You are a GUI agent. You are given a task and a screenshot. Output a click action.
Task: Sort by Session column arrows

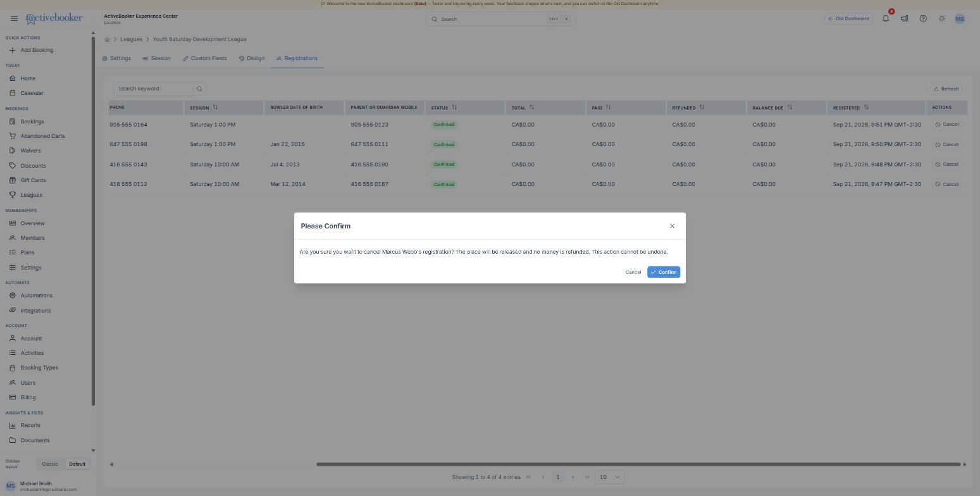coord(215,107)
